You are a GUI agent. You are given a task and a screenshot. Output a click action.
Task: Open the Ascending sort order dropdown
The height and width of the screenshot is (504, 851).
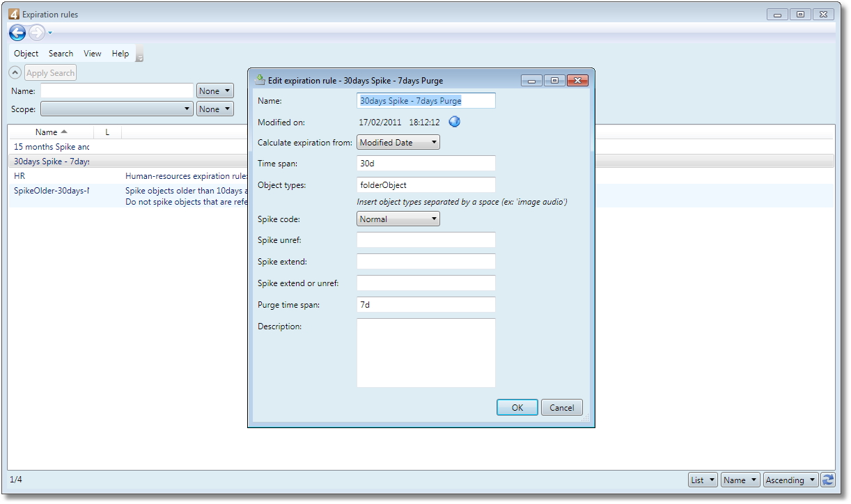click(x=790, y=480)
